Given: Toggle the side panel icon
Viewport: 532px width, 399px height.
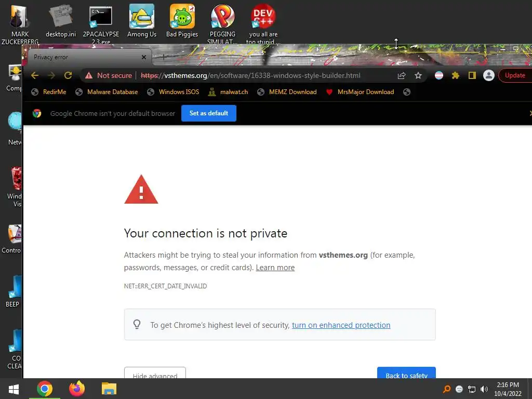Looking at the screenshot, I should pyautogui.click(x=472, y=75).
